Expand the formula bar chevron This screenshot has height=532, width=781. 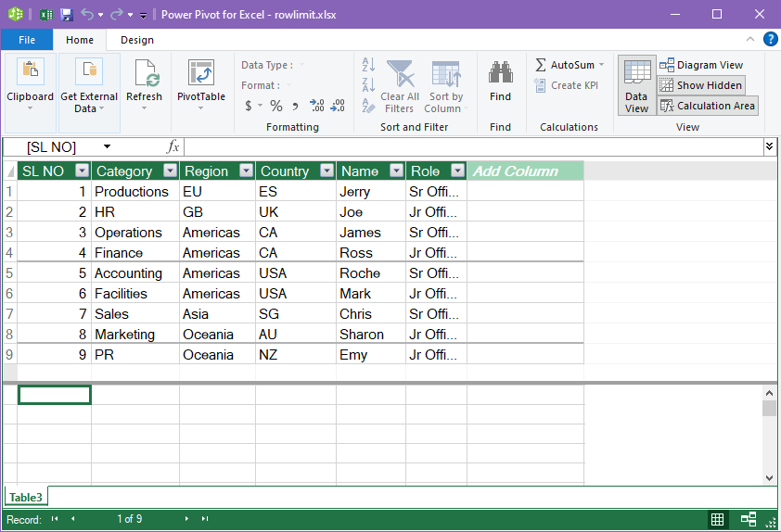770,146
